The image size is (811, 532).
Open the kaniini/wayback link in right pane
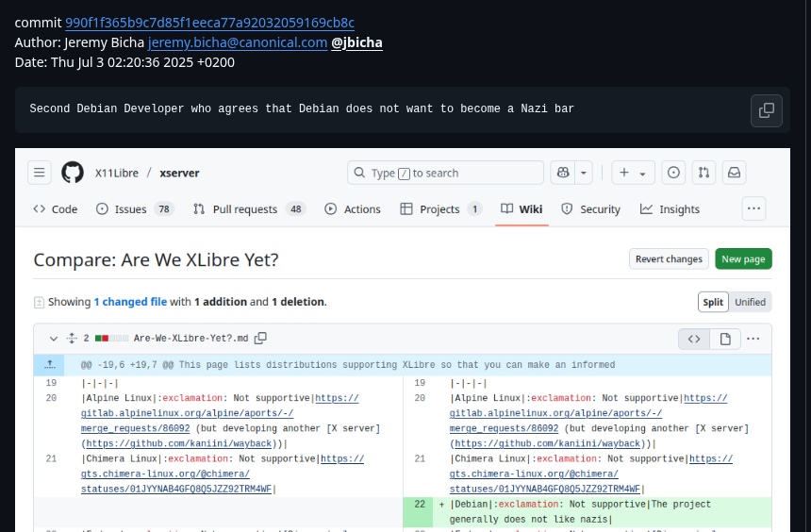pyautogui.click(x=547, y=443)
